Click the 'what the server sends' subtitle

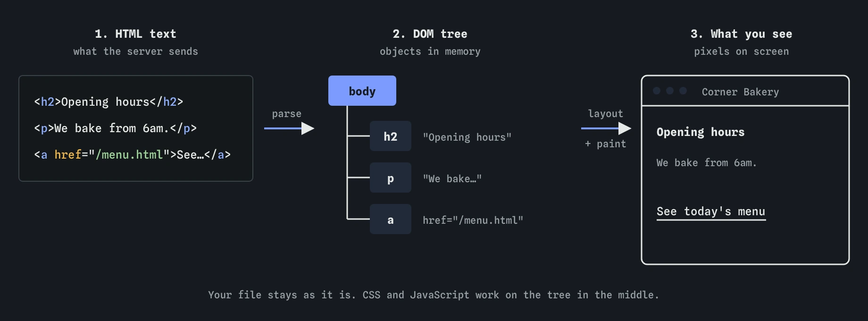135,51
